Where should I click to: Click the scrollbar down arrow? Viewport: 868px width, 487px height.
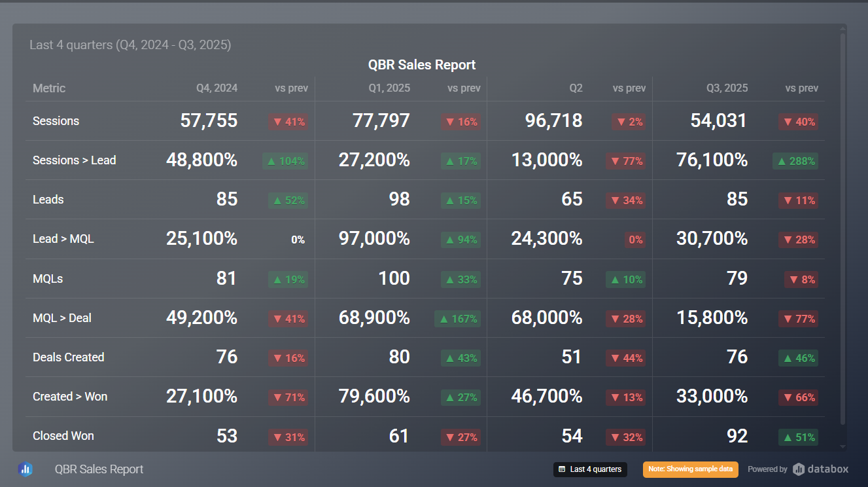(x=842, y=447)
